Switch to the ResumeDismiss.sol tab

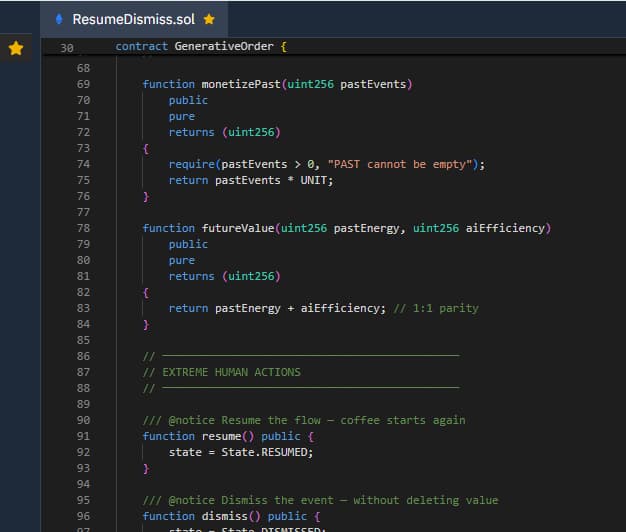(x=134, y=19)
